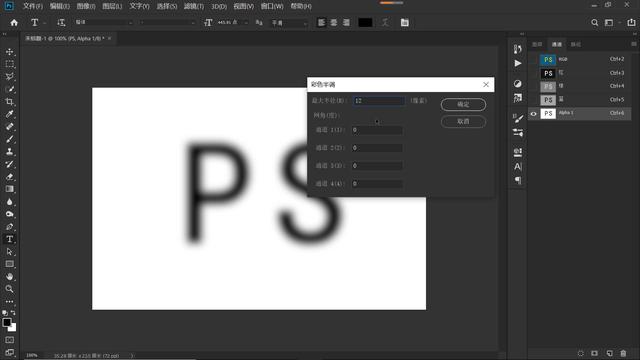This screenshot has height=360, width=640.
Task: Open the Type tool preset picker arrow
Action: (44, 23)
